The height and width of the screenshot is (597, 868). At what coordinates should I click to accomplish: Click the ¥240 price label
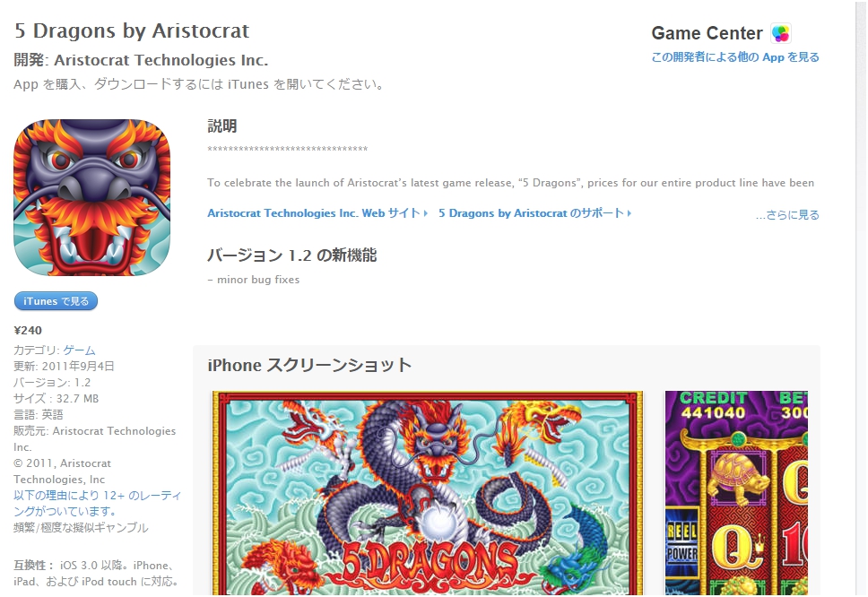click(x=28, y=330)
